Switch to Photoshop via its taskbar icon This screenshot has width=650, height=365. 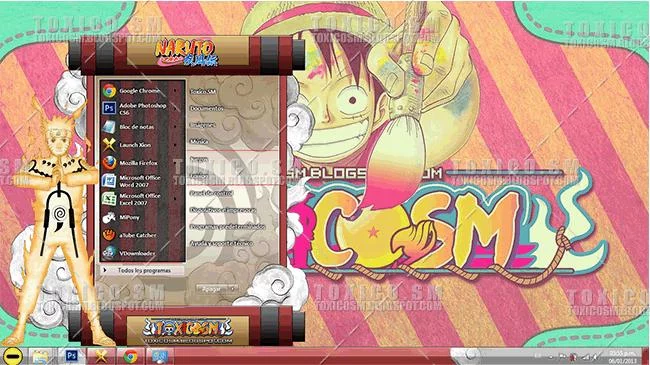(71, 356)
